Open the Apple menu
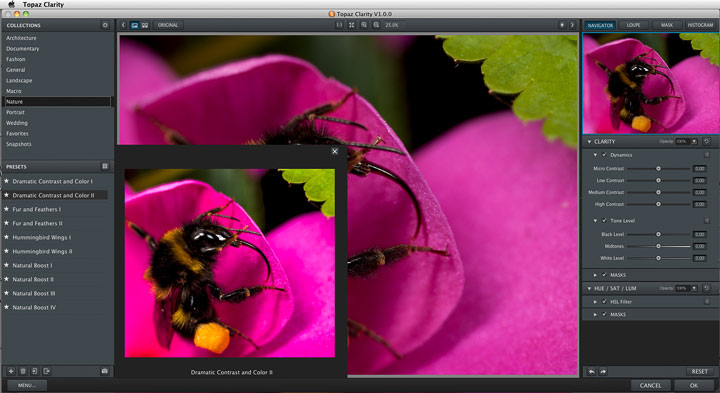This screenshot has width=720, height=393. [x=11, y=4]
